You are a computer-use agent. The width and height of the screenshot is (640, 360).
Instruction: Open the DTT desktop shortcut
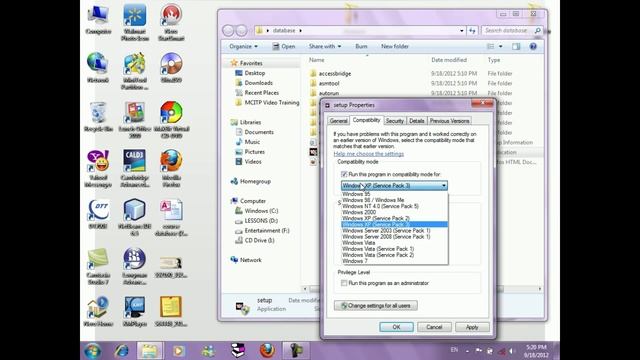98,213
